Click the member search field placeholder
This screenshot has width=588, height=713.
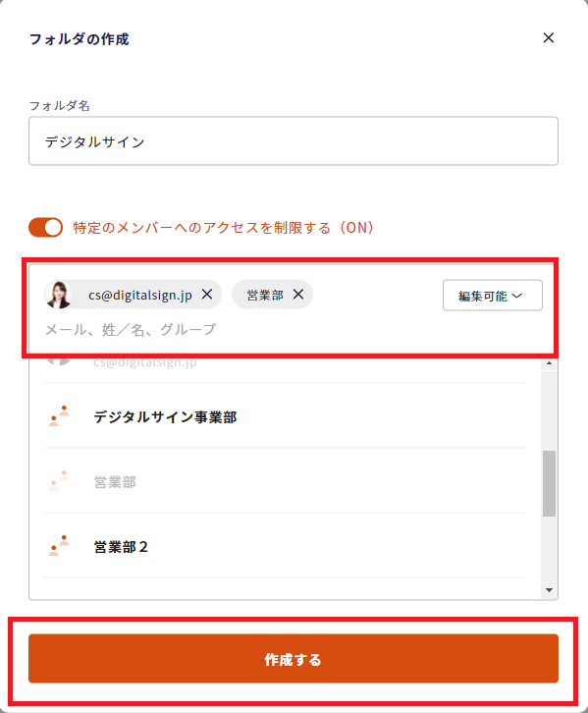(131, 329)
